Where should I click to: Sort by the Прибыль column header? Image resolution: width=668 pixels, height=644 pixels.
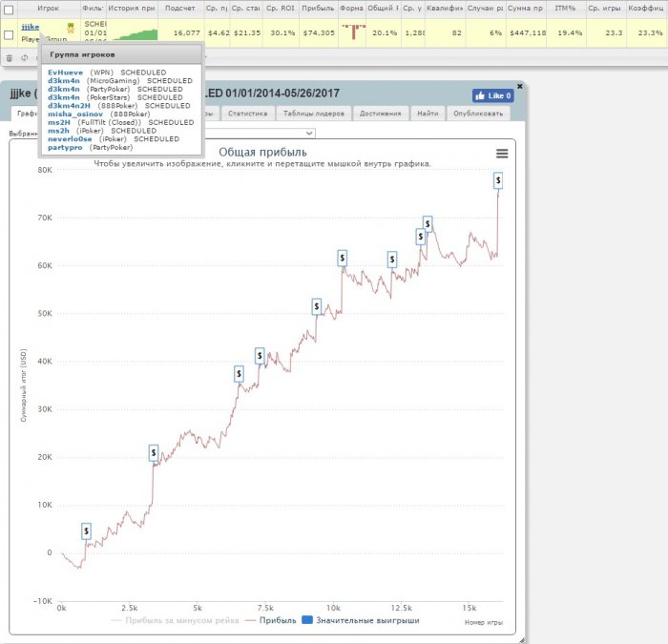point(318,8)
